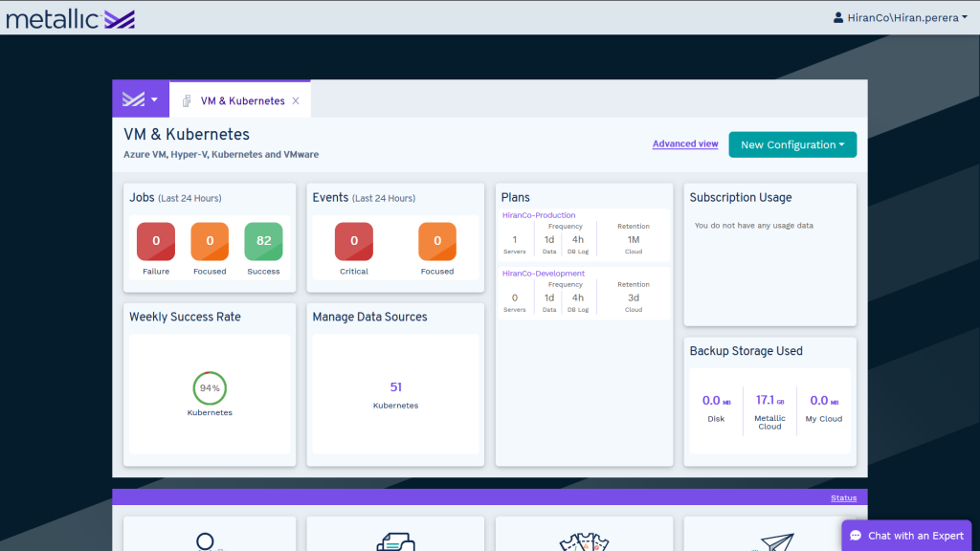
Task: Click the Manage Data Sources heading
Action: click(x=370, y=317)
